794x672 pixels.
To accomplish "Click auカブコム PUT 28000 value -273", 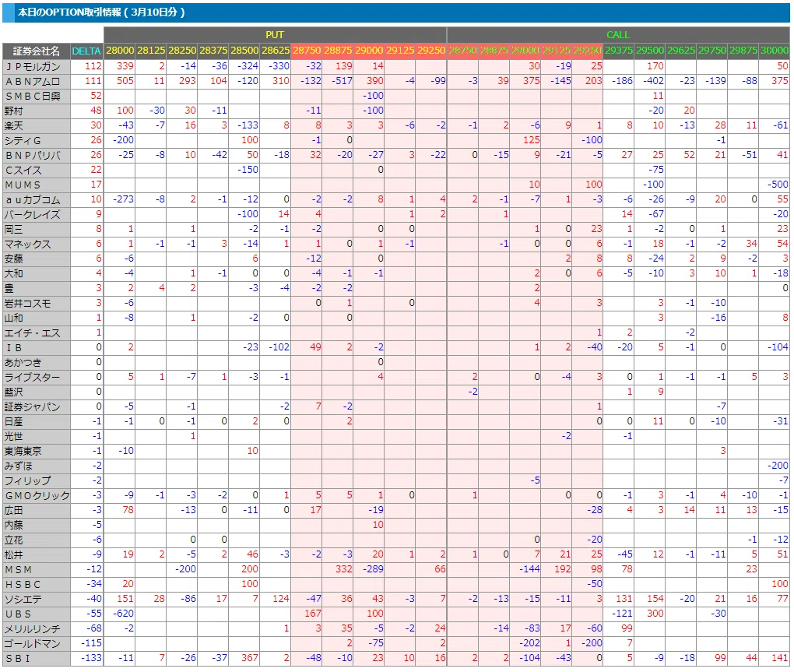I will click(x=123, y=199).
